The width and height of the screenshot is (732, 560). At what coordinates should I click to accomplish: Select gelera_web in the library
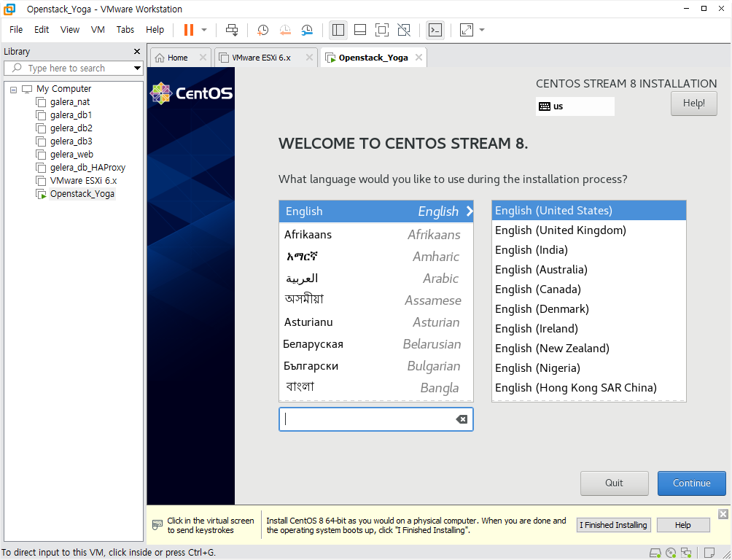tap(71, 154)
